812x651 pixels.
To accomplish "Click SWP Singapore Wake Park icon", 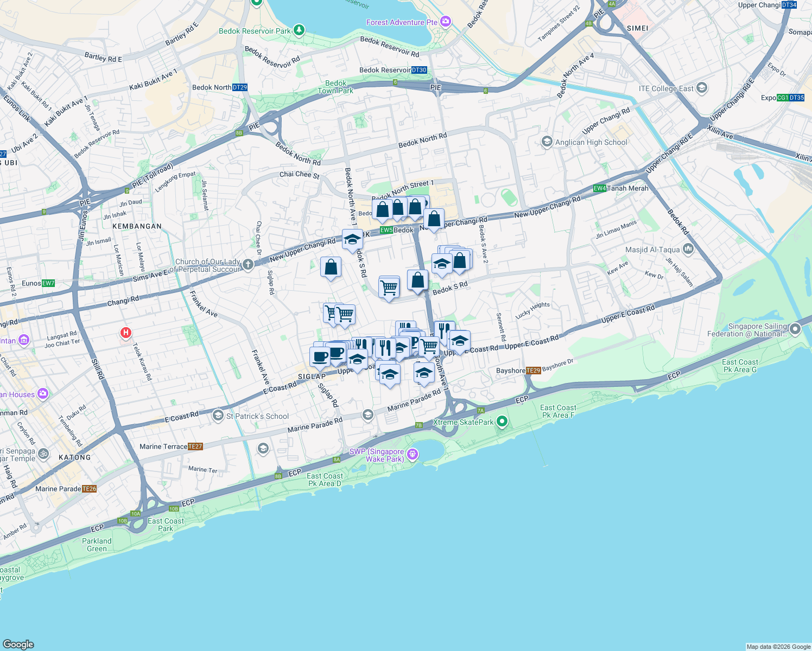I will coord(413,454).
